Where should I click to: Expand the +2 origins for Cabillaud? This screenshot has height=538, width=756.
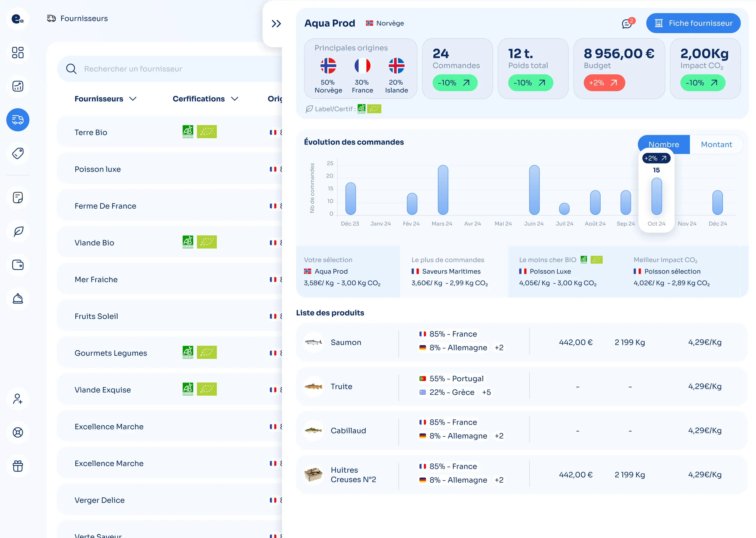tap(499, 436)
